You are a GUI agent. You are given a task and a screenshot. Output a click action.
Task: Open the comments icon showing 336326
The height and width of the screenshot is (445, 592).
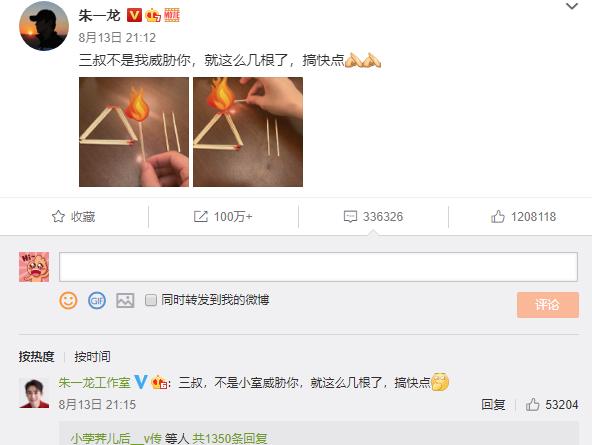coord(350,217)
